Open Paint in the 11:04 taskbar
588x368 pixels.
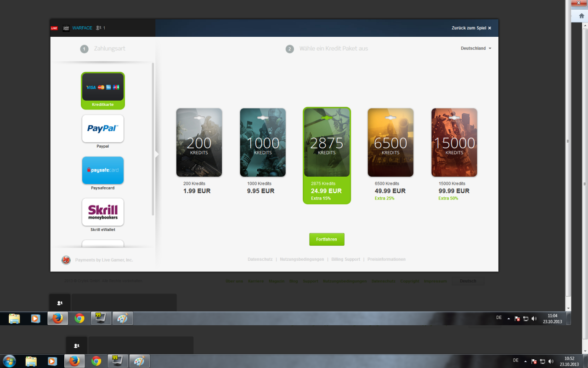coord(123,318)
